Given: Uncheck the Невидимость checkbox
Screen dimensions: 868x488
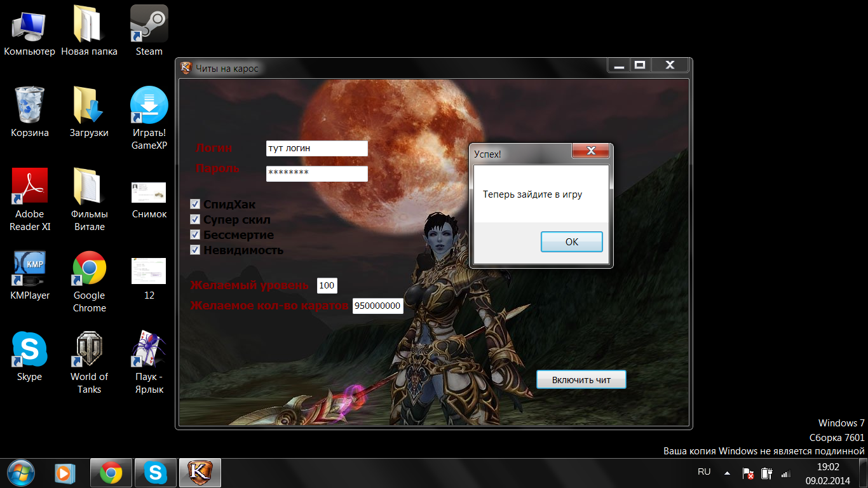Looking at the screenshot, I should tap(195, 250).
